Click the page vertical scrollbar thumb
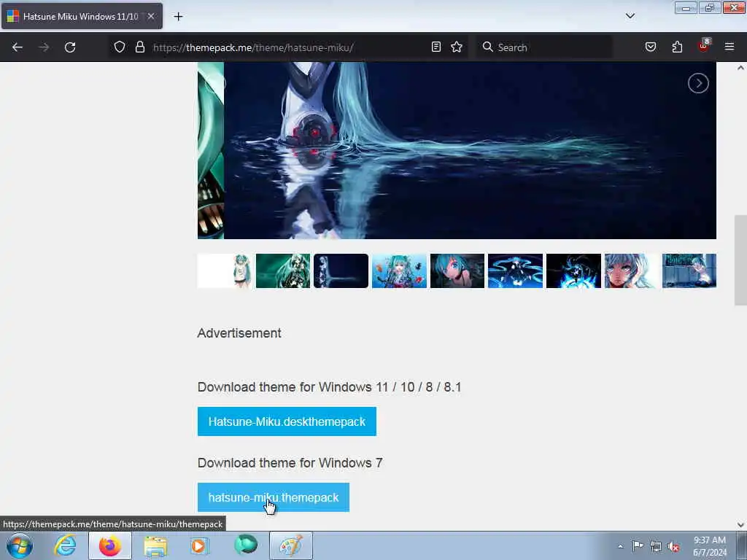747x560 pixels. tap(740, 260)
